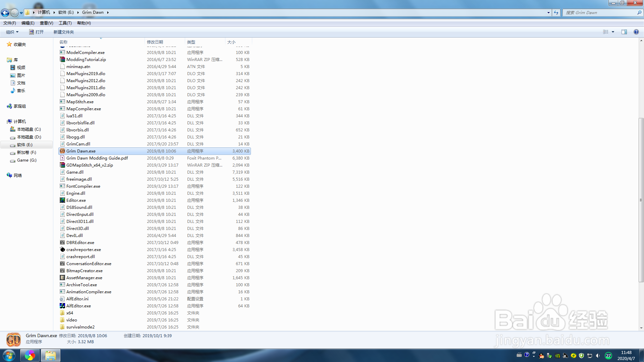This screenshot has width=644, height=362.
Task: Open 收藏夹 in navigation pane
Action: pyautogui.click(x=20, y=45)
